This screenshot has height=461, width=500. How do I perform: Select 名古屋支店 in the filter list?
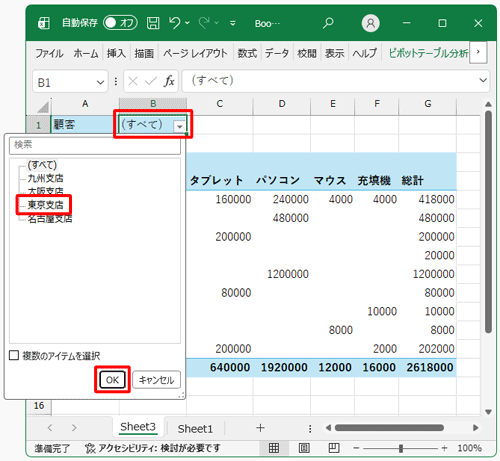tap(50, 219)
